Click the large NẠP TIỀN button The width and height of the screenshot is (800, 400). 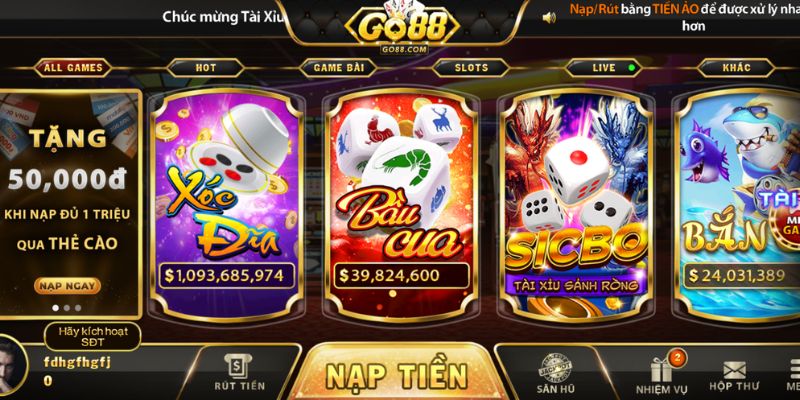point(397,376)
